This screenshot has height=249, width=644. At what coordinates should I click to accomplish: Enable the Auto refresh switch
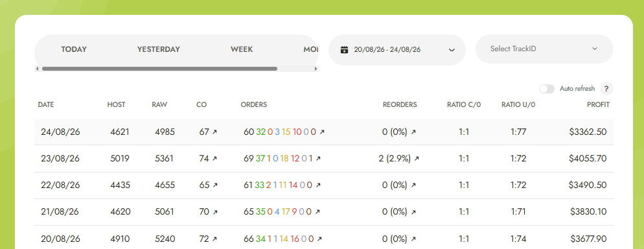pyautogui.click(x=547, y=89)
